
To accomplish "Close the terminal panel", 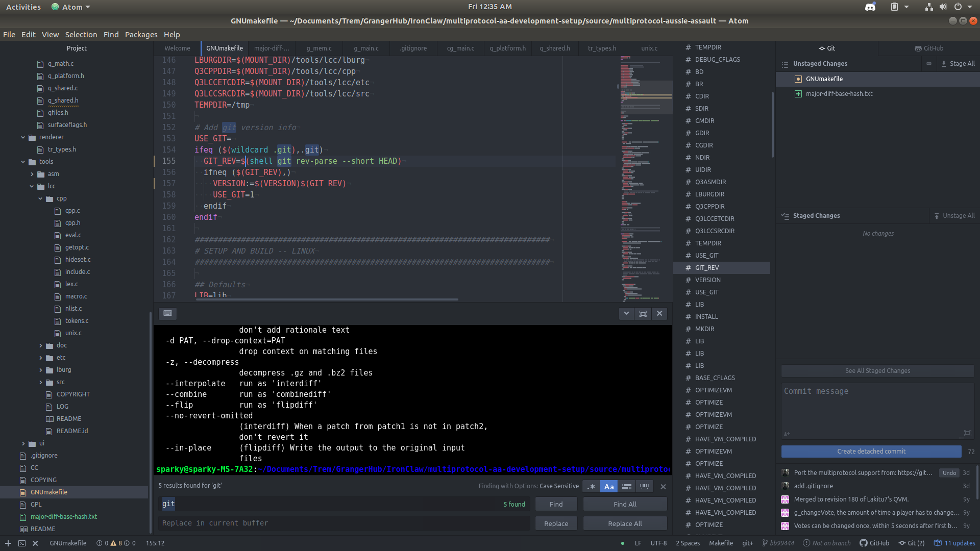I will [659, 313].
